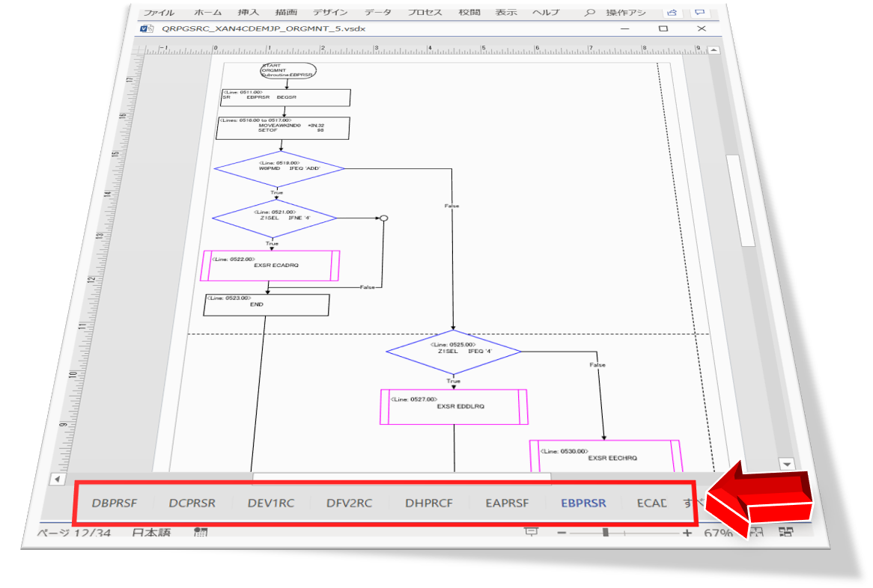Select the EXSR ECADRQ subroutine shape

point(270,266)
